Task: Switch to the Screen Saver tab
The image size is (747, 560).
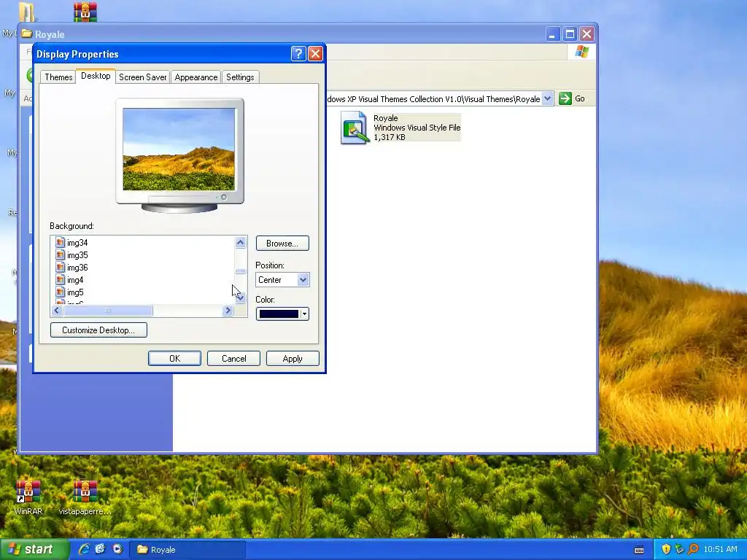Action: coord(142,77)
